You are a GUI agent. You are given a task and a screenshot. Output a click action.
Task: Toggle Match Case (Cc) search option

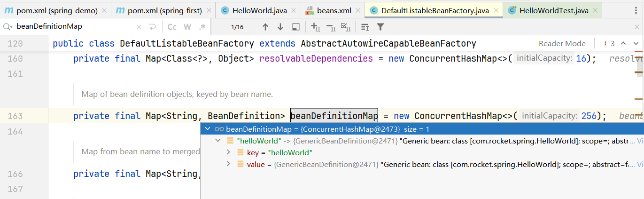172,27
